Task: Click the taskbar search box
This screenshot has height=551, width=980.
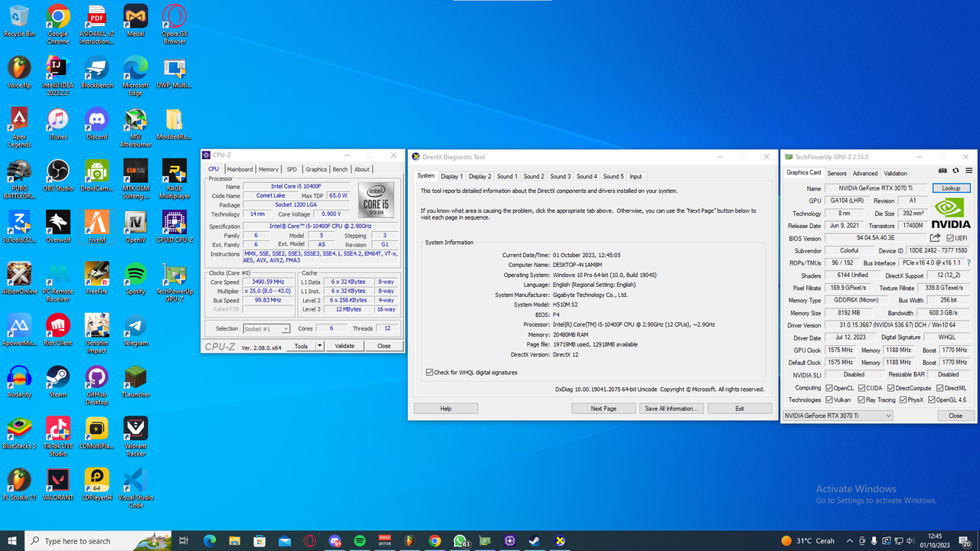Action: click(97, 541)
